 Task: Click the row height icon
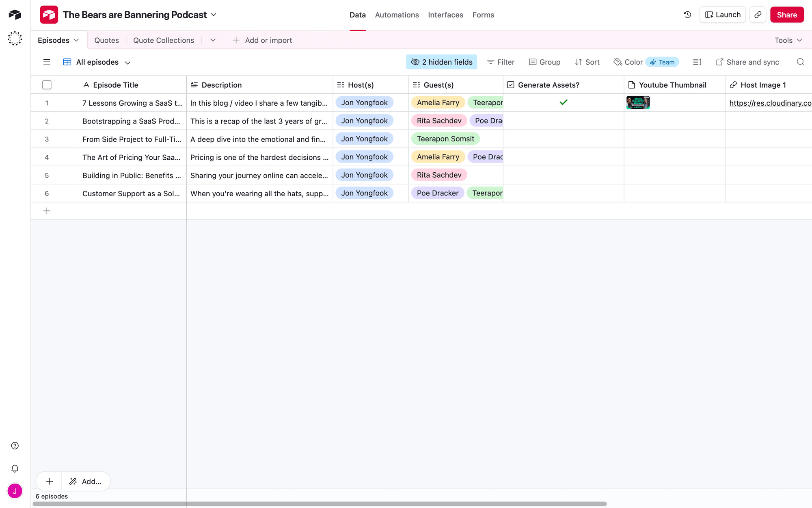(697, 62)
